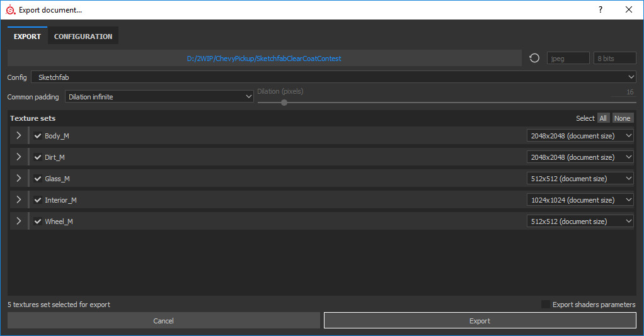Click '5 textures set selected for export' status
This screenshot has height=336, width=644.
[x=59, y=305]
